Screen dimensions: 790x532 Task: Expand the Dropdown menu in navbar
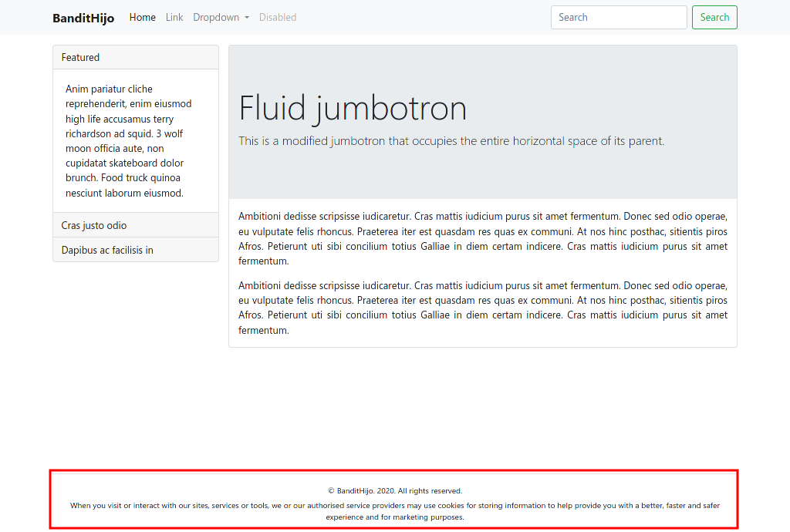click(x=217, y=17)
